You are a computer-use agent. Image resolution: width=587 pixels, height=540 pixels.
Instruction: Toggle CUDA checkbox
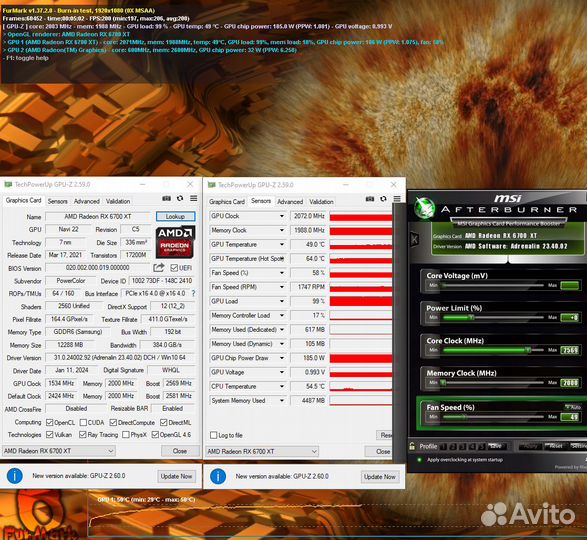click(x=83, y=422)
